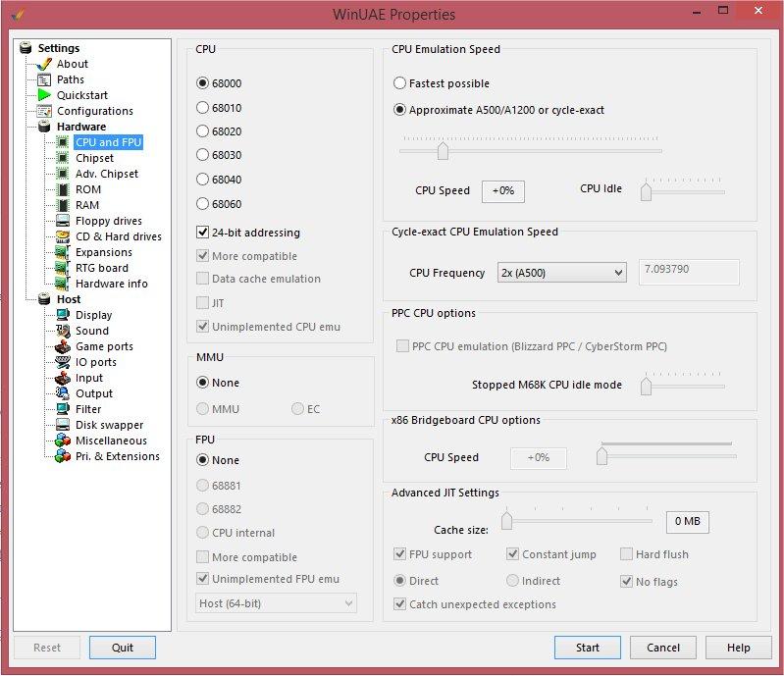Click the Miscellaneous cubes icon
The width and height of the screenshot is (784, 676).
pyautogui.click(x=63, y=441)
